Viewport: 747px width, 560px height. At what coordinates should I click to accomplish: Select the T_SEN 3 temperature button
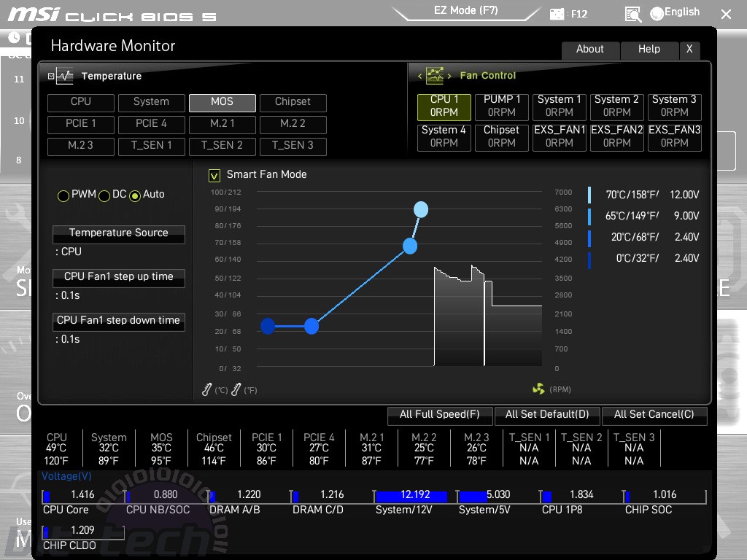293,146
